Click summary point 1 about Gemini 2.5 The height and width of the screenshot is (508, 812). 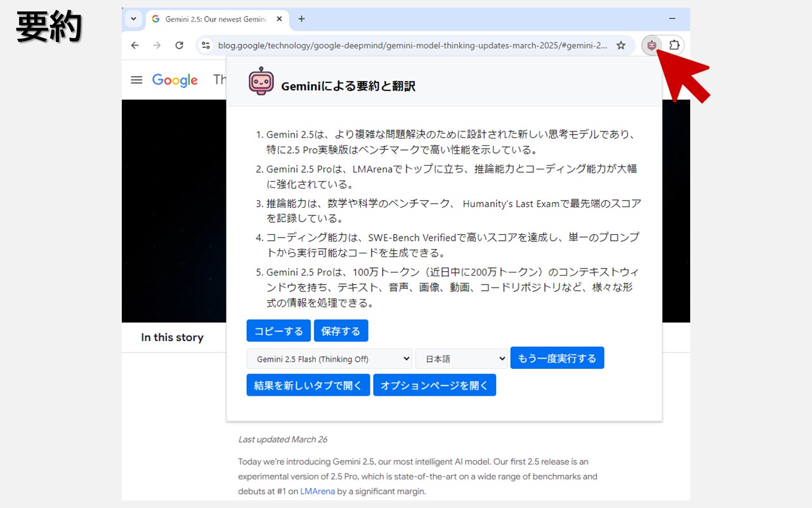pos(450,142)
